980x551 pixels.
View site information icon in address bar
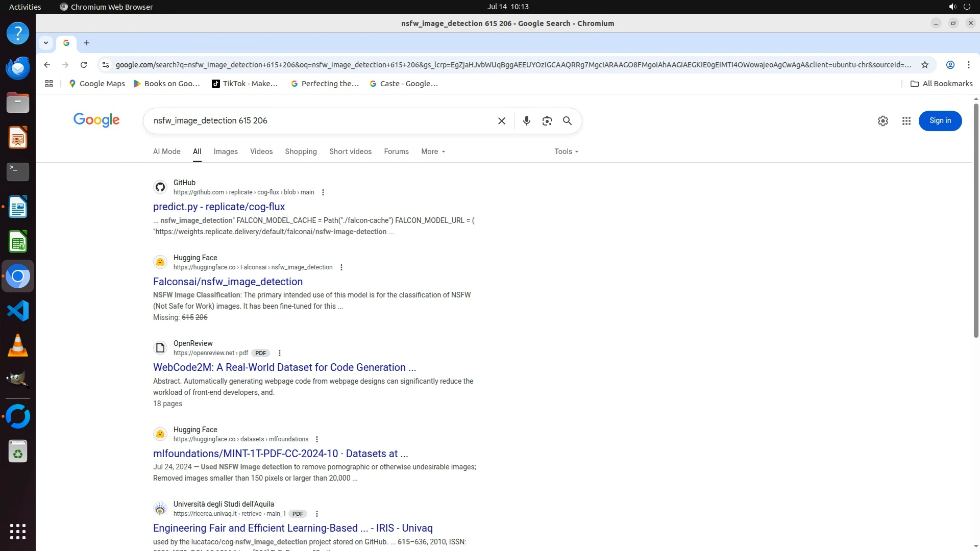(106, 65)
